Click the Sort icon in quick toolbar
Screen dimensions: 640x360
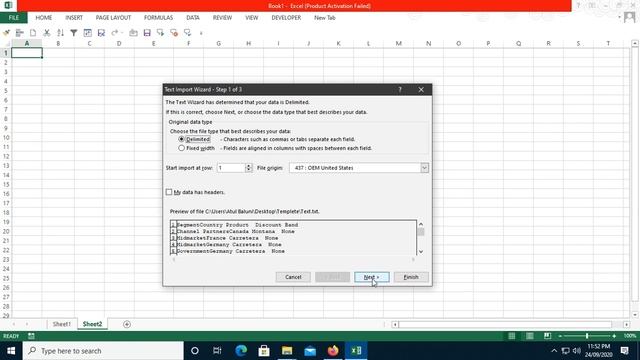click(x=60, y=33)
